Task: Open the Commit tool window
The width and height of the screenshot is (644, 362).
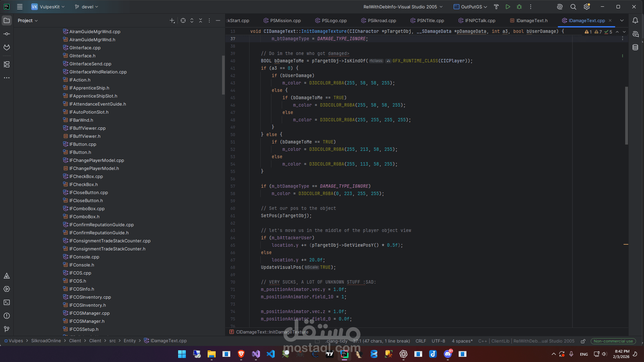Action: tap(7, 34)
